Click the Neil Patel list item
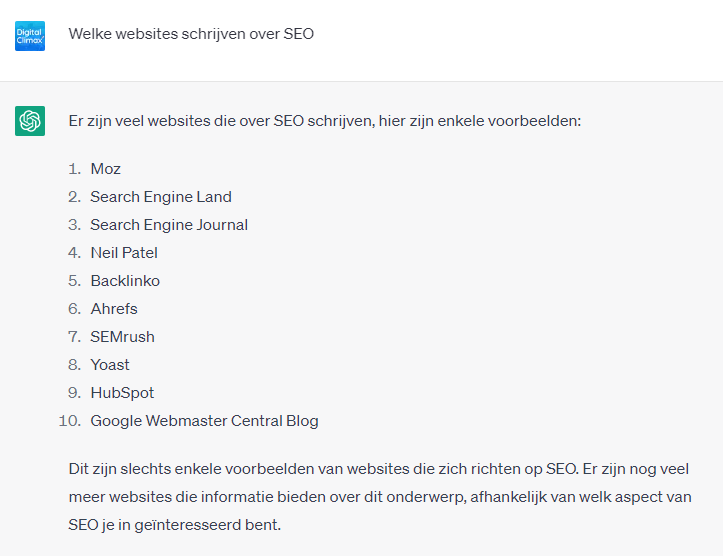Screen dimensions: 723x556 click(x=124, y=253)
